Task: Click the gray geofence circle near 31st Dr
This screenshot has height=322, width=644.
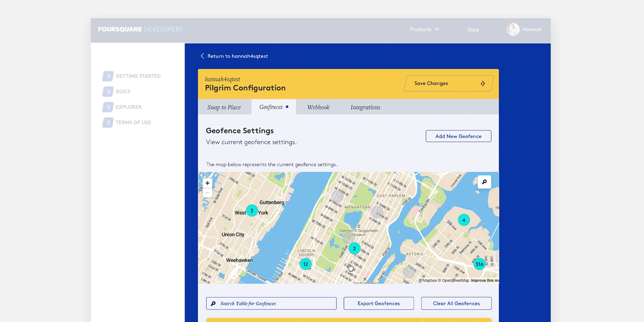Action: [x=409, y=272]
